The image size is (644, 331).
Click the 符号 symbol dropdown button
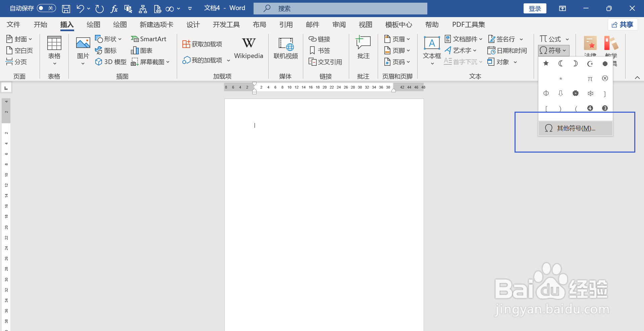(x=554, y=51)
